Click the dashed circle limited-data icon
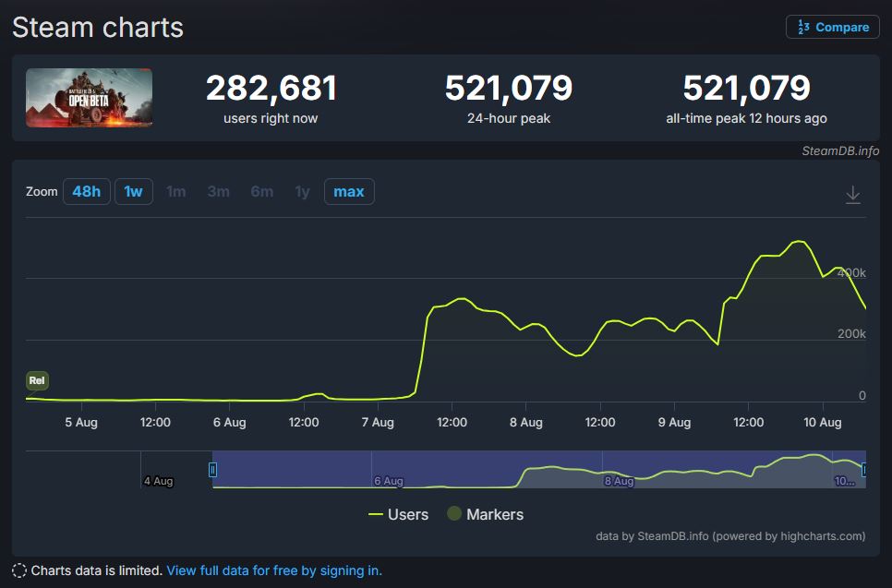 (x=19, y=570)
